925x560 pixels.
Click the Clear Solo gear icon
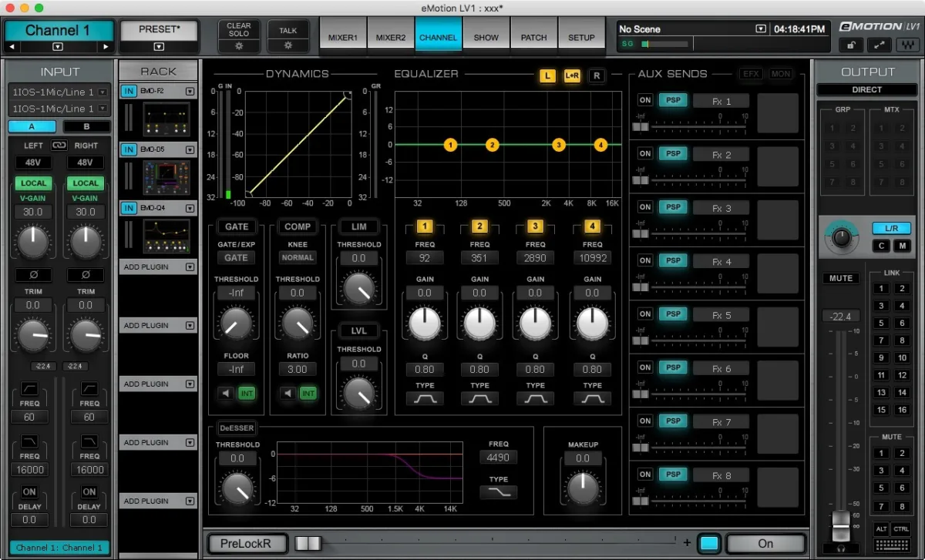coord(239,45)
